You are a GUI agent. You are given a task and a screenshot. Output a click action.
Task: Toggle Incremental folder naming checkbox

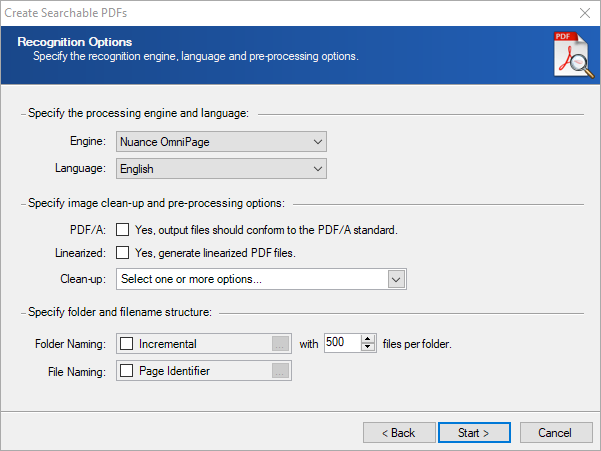[x=126, y=343]
